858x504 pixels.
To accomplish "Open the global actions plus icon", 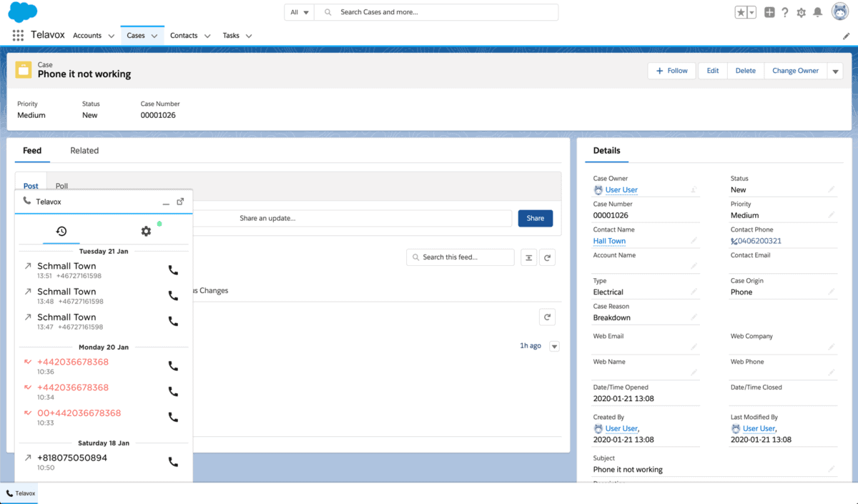I will click(x=769, y=12).
